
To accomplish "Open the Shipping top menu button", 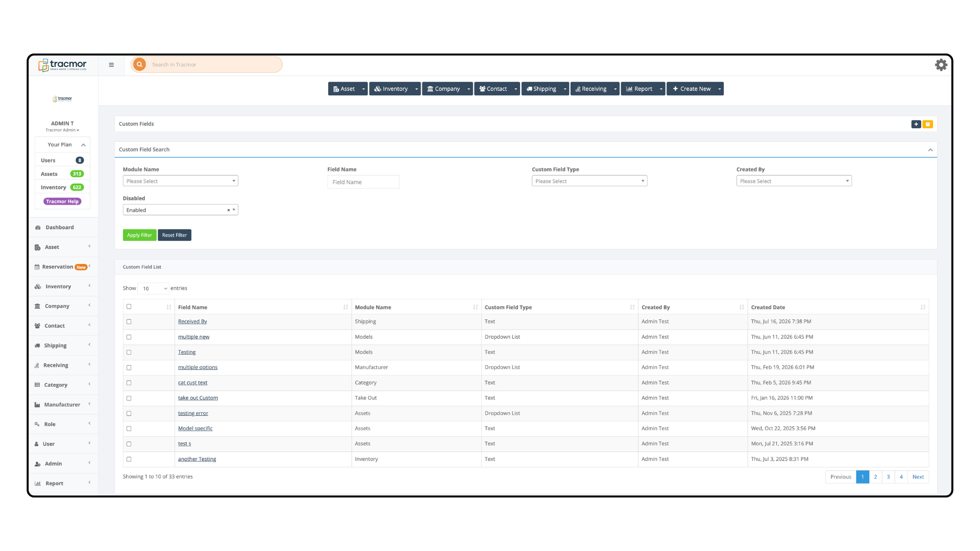I will [541, 89].
